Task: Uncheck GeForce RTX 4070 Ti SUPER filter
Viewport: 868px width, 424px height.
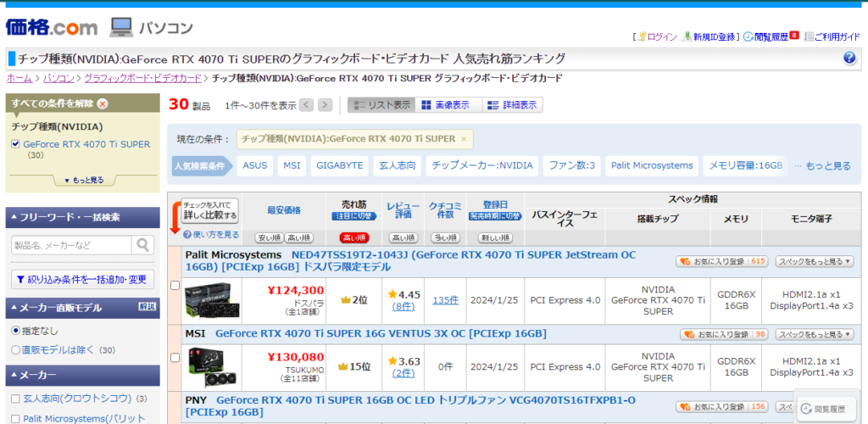Action: 15,144
